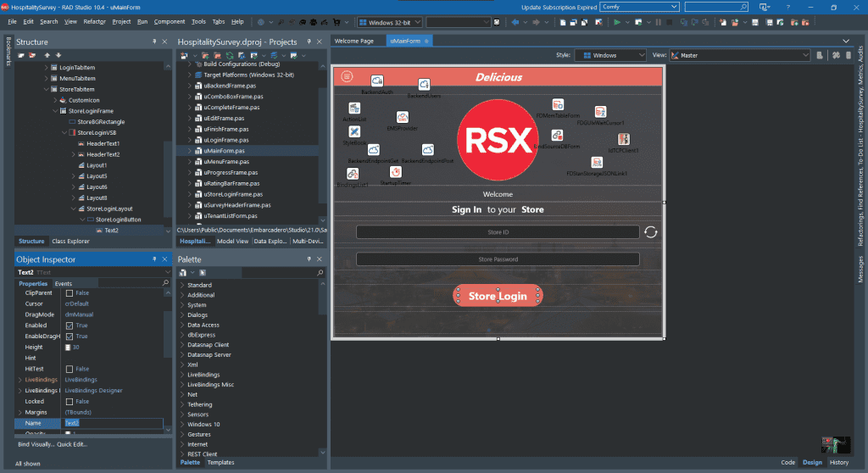Screen dimensions: 868x473
Task: Switch to the Code view tab
Action: point(787,463)
